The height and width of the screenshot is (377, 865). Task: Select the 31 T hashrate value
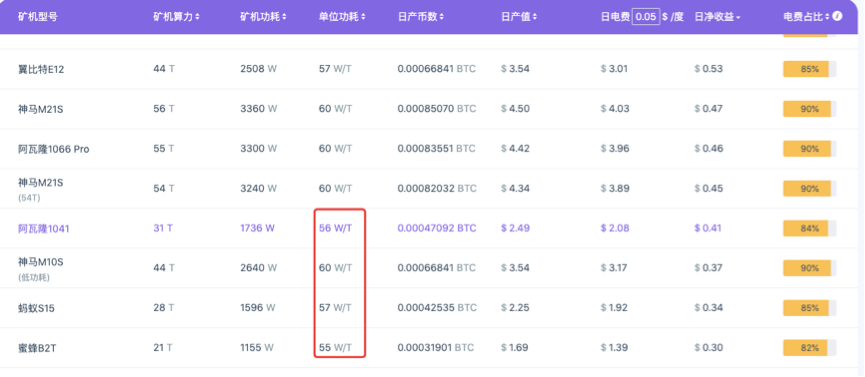163,229
